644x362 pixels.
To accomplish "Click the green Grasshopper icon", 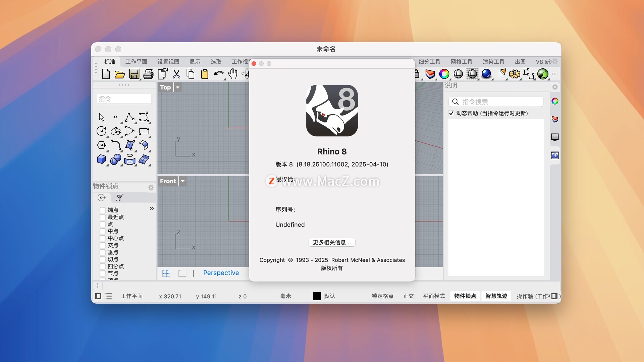I will [x=543, y=74].
